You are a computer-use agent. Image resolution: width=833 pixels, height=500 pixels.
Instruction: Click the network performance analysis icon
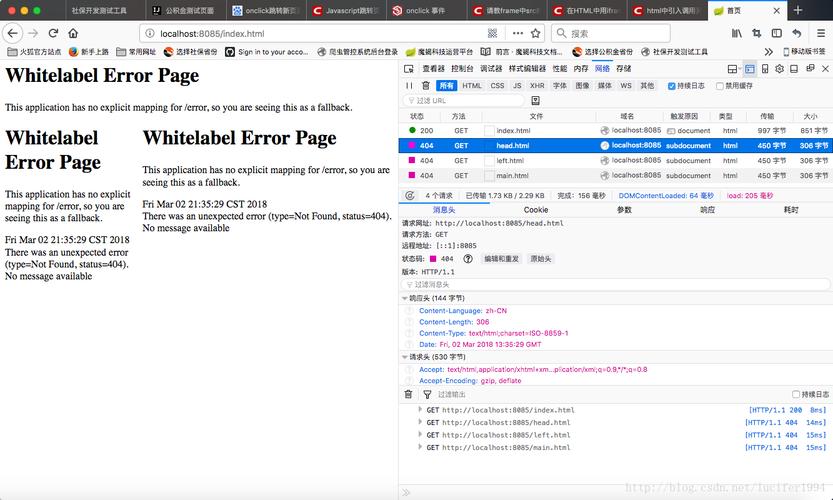pyautogui.click(x=410, y=196)
